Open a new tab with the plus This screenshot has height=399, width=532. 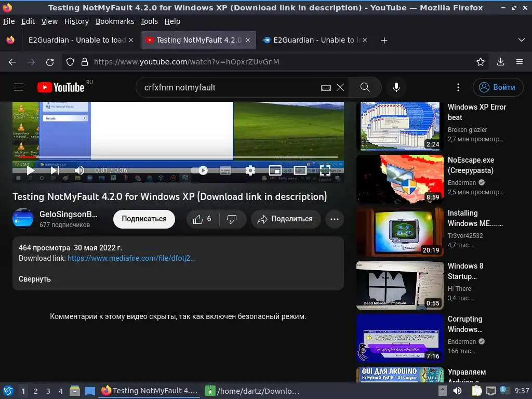pyautogui.click(x=384, y=41)
